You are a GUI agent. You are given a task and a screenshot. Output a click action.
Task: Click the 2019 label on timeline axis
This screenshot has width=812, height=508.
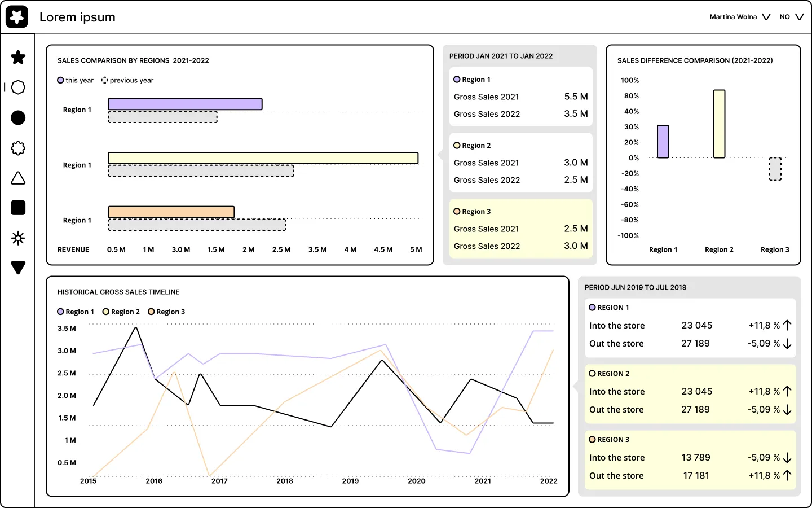[x=350, y=481]
